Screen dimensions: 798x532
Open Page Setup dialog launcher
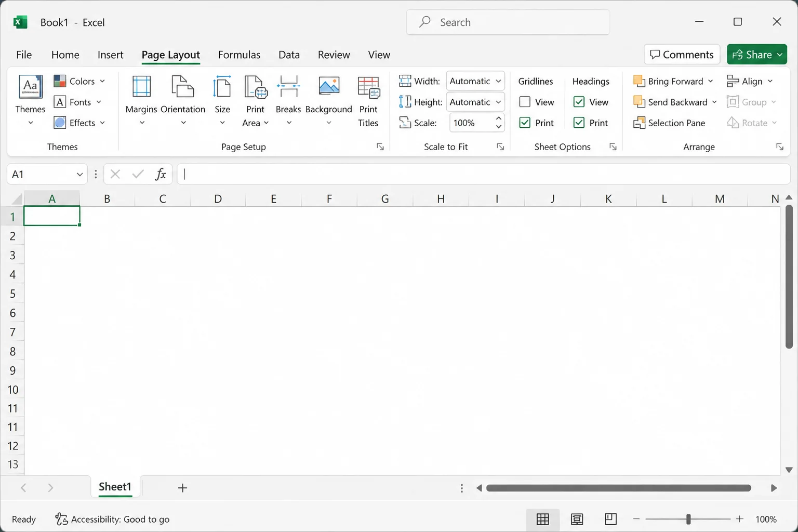point(380,147)
